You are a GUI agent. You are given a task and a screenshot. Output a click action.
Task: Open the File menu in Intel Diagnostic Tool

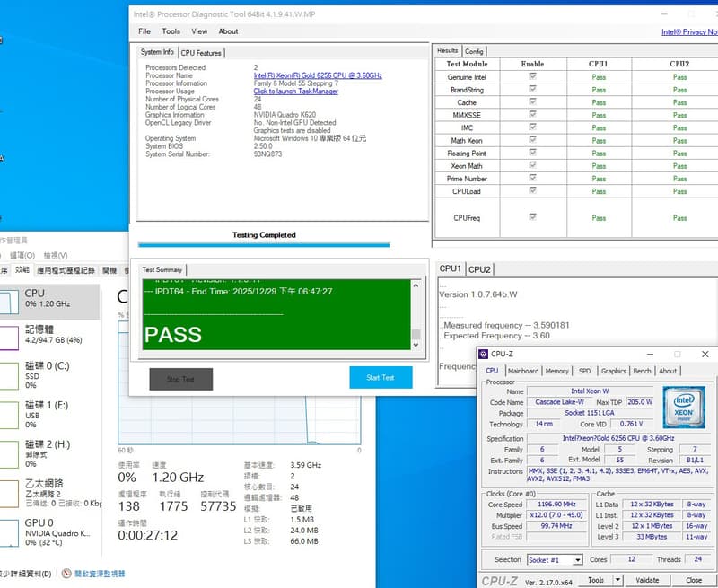[x=144, y=31]
